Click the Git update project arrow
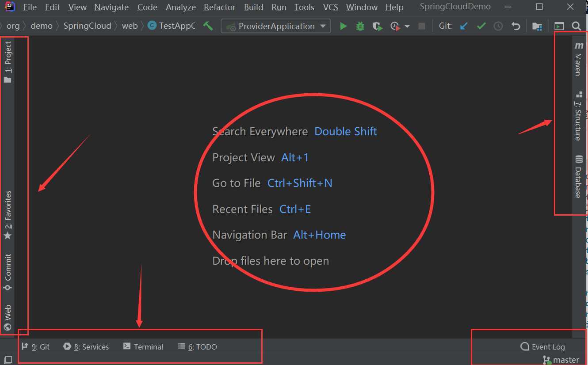The image size is (588, 365). click(464, 26)
